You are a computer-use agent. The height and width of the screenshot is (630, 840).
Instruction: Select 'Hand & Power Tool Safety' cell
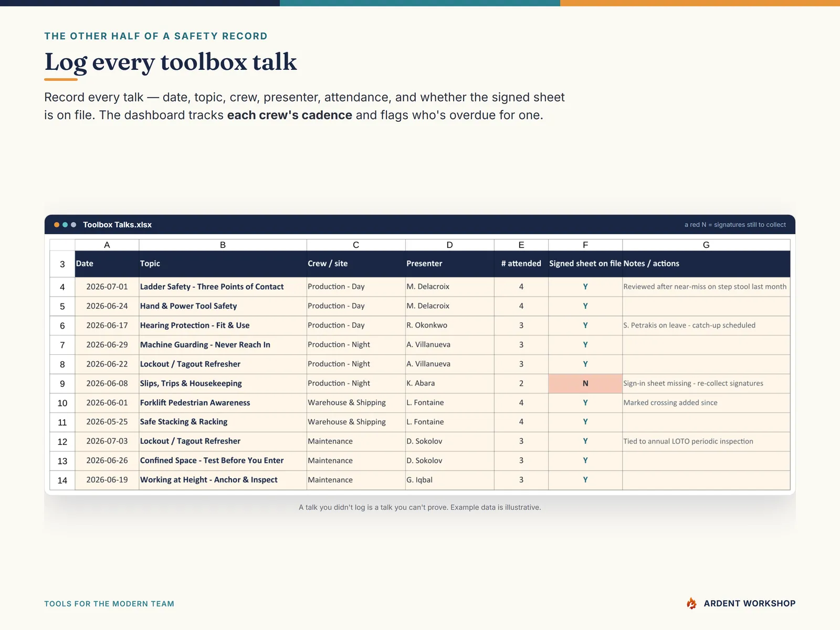[223, 306]
